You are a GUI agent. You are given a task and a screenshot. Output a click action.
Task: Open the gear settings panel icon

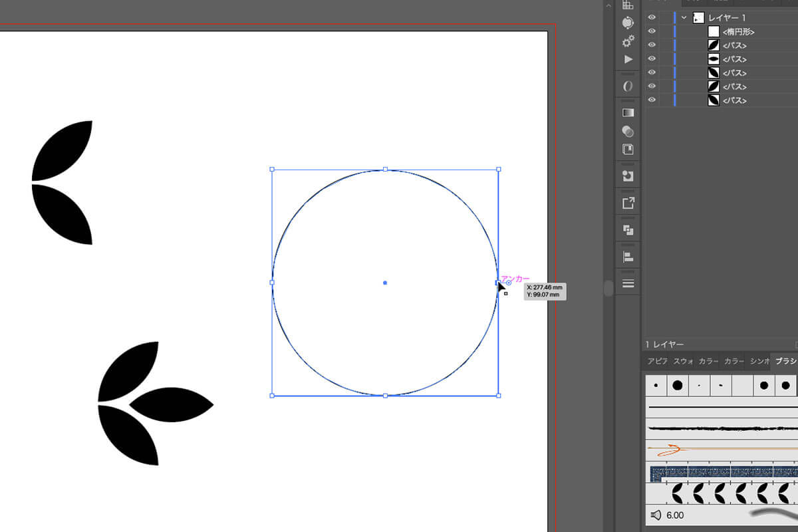tap(628, 41)
